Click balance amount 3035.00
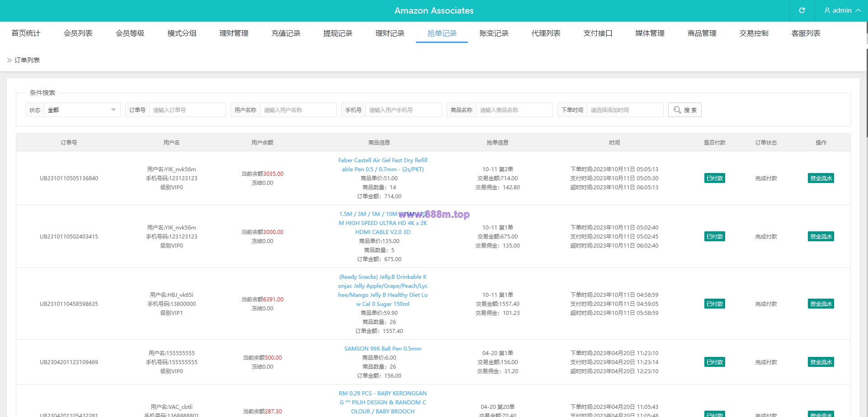The image size is (868, 417). click(274, 174)
